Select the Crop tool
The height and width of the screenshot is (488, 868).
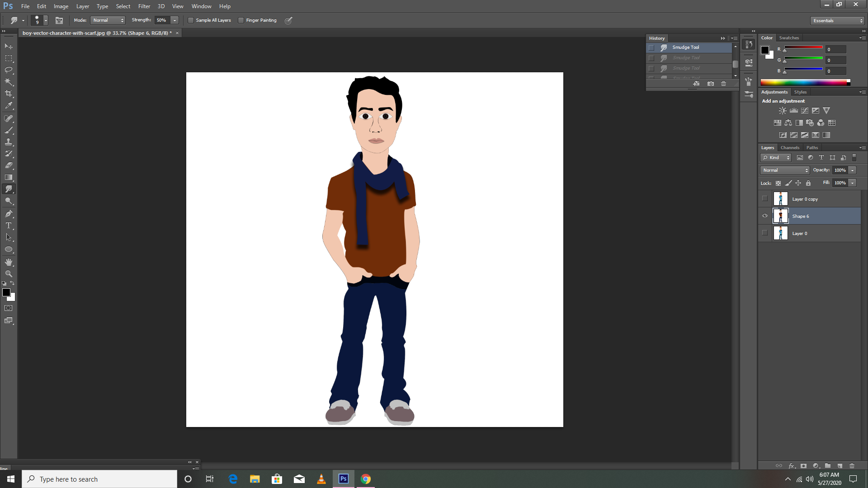(x=9, y=94)
